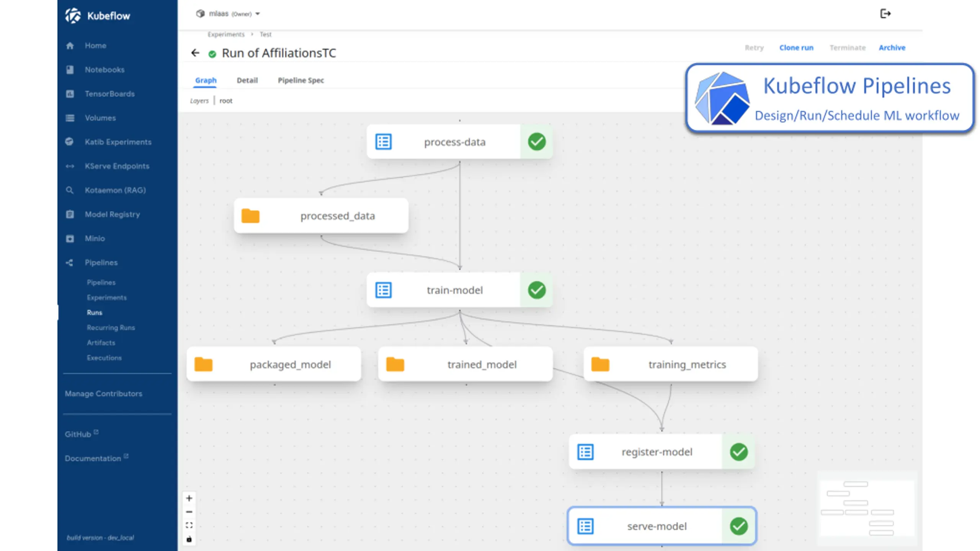Select the processed_data artifact node
980x551 pixels.
(x=321, y=216)
